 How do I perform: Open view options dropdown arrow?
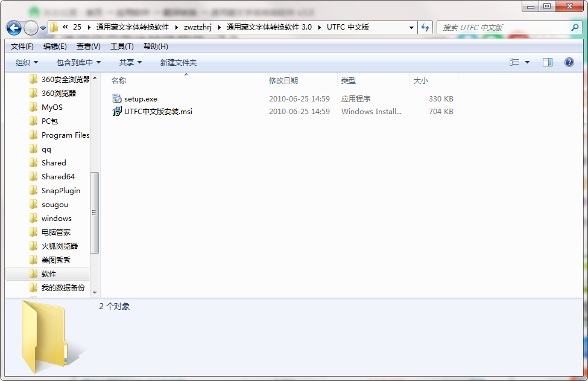click(x=527, y=62)
